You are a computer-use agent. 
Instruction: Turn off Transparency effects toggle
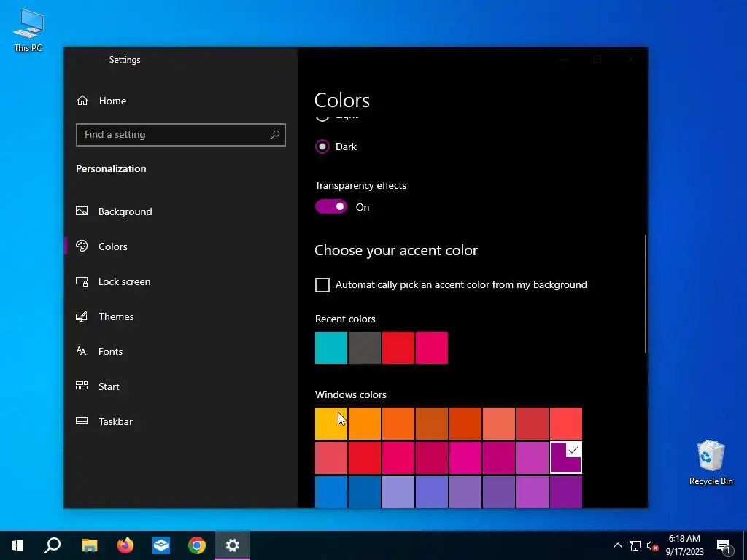pyautogui.click(x=331, y=206)
